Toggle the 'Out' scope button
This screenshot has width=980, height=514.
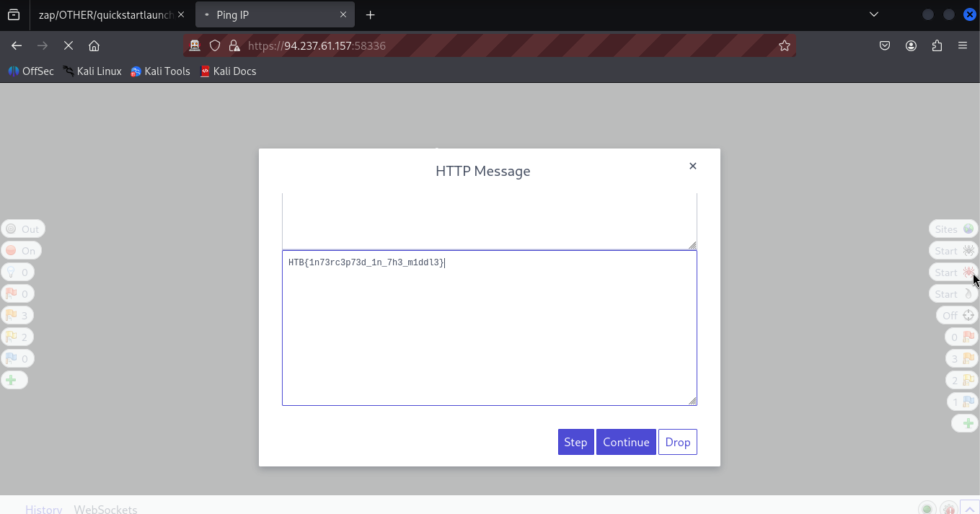coord(22,229)
